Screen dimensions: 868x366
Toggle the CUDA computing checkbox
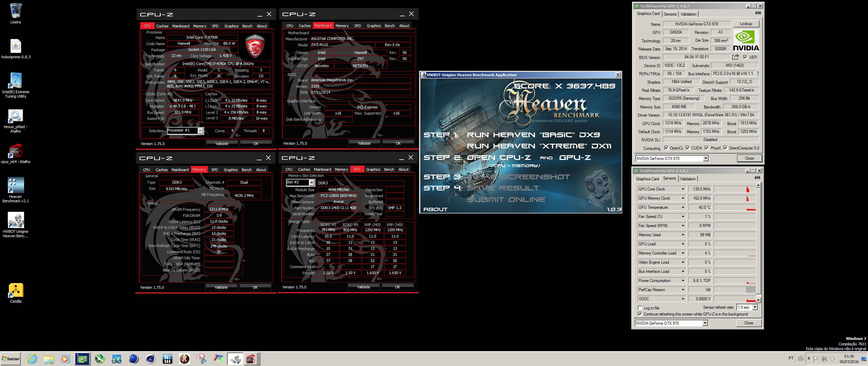click(688, 148)
